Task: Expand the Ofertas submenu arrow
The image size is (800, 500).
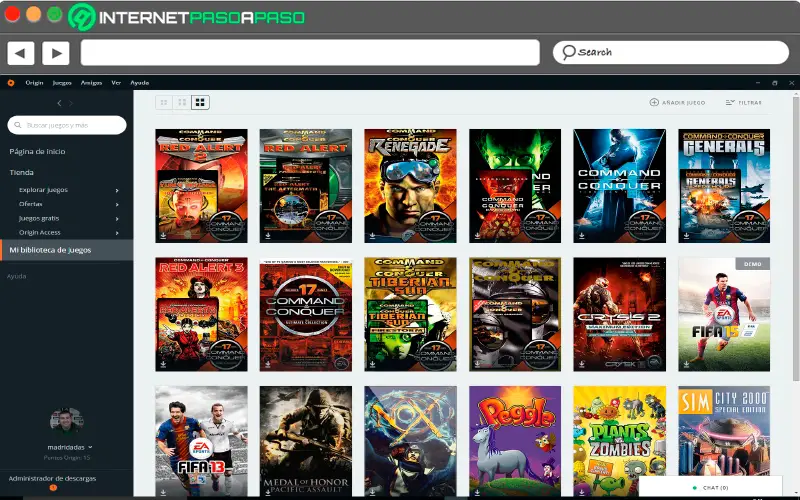Action: 117,205
